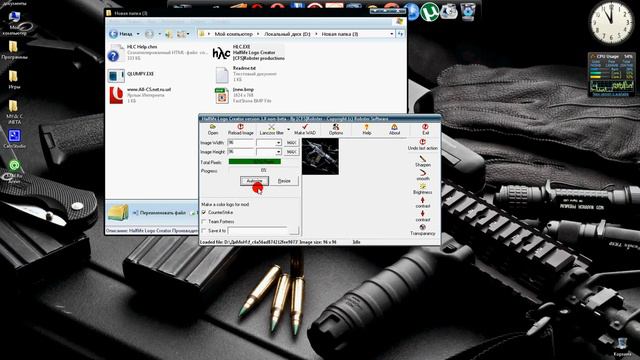Click the Autosize button
Image resolution: width=640 pixels, height=360 pixels.
254,181
